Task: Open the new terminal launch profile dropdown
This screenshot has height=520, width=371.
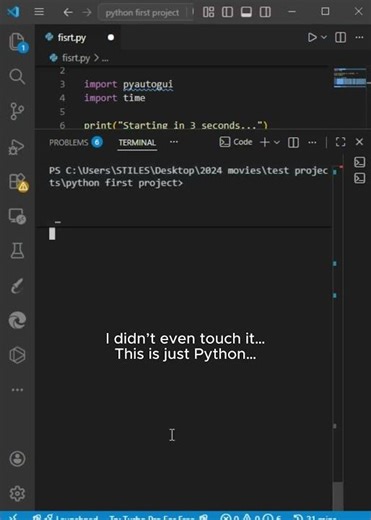Action: [x=277, y=142]
